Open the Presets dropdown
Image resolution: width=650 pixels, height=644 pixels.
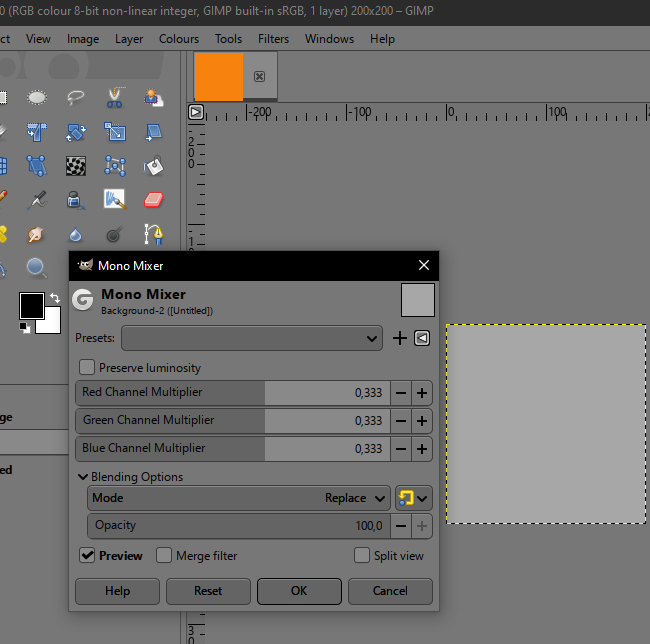point(251,338)
